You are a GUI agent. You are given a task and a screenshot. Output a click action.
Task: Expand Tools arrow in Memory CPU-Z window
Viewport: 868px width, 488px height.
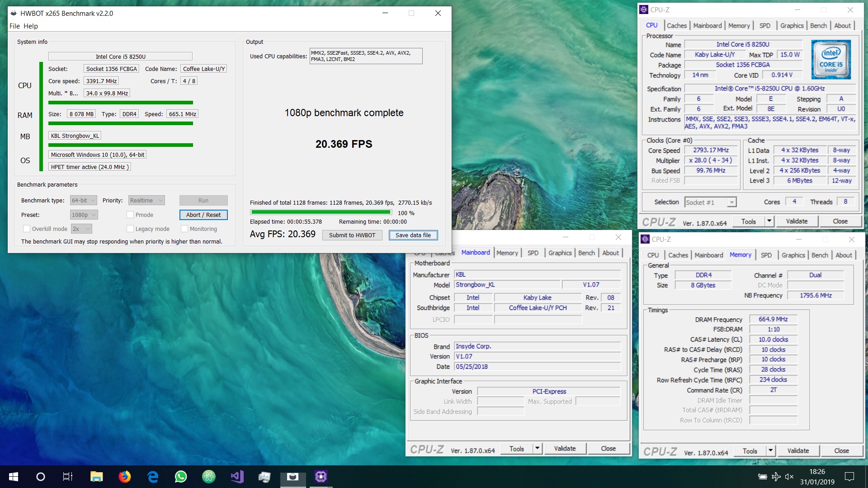[770, 450]
